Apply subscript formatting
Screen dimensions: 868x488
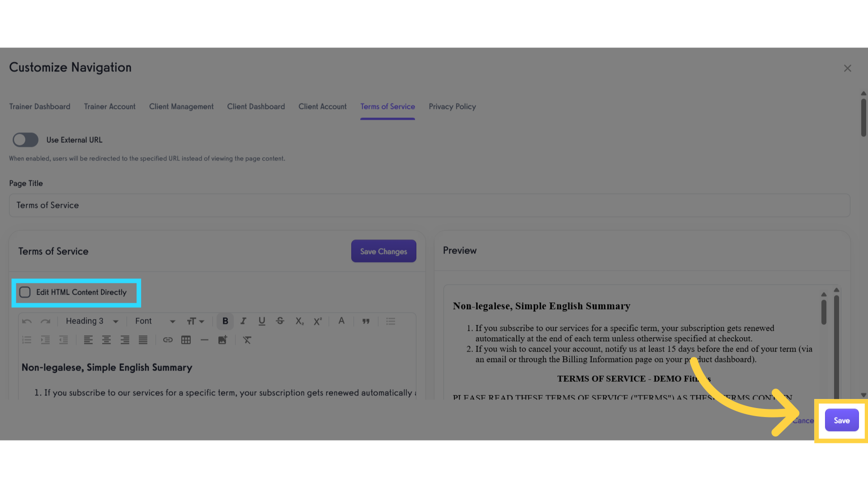click(x=299, y=321)
